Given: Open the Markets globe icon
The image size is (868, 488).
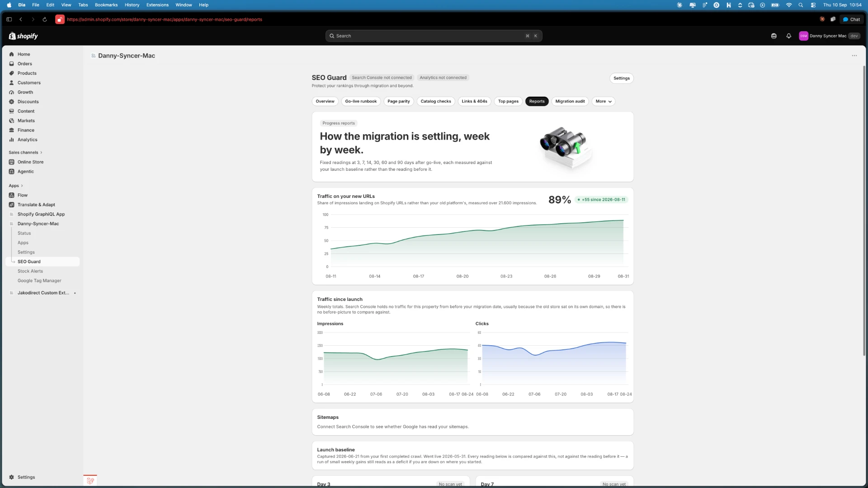Looking at the screenshot, I should pyautogui.click(x=12, y=121).
